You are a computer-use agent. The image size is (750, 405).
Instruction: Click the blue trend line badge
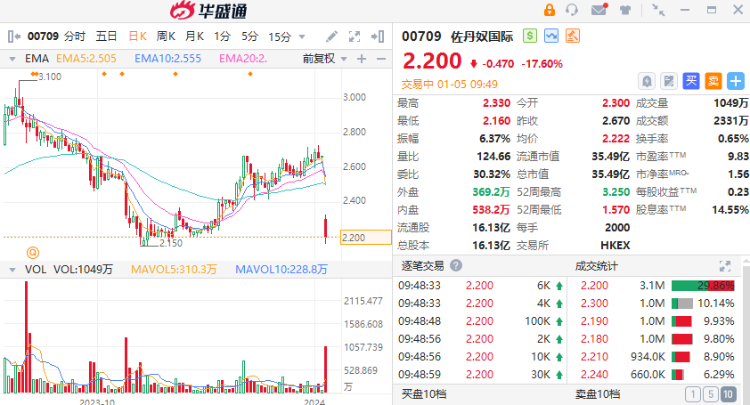[551, 36]
